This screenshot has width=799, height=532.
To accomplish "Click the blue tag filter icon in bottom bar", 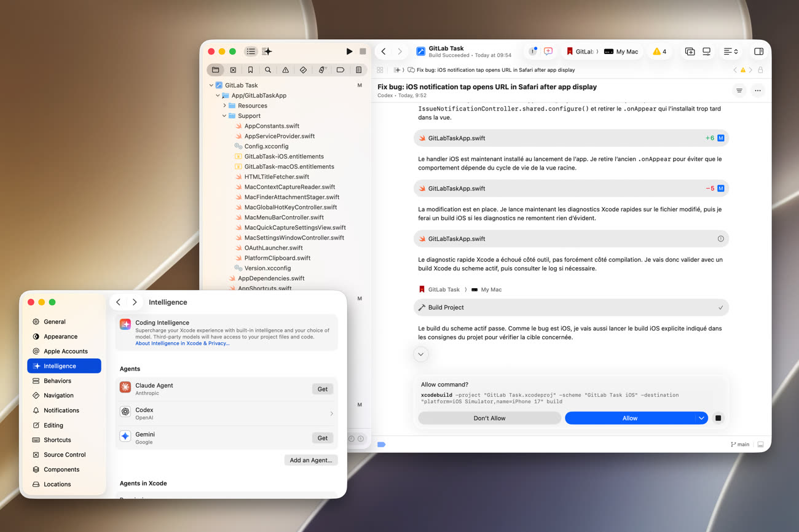I will point(381,444).
